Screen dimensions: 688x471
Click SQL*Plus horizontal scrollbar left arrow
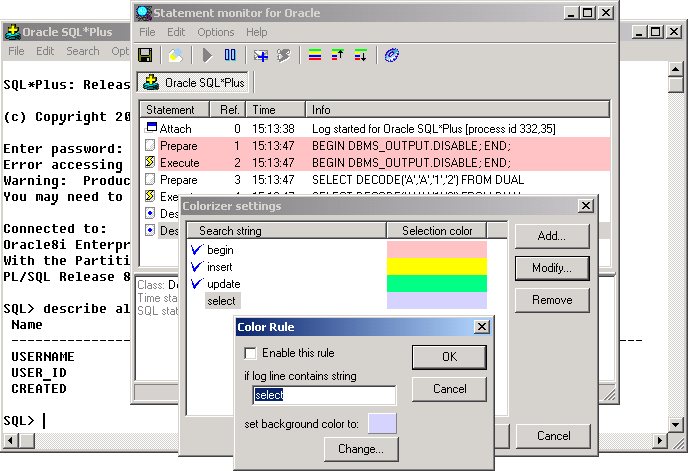pyautogui.click(x=11, y=440)
